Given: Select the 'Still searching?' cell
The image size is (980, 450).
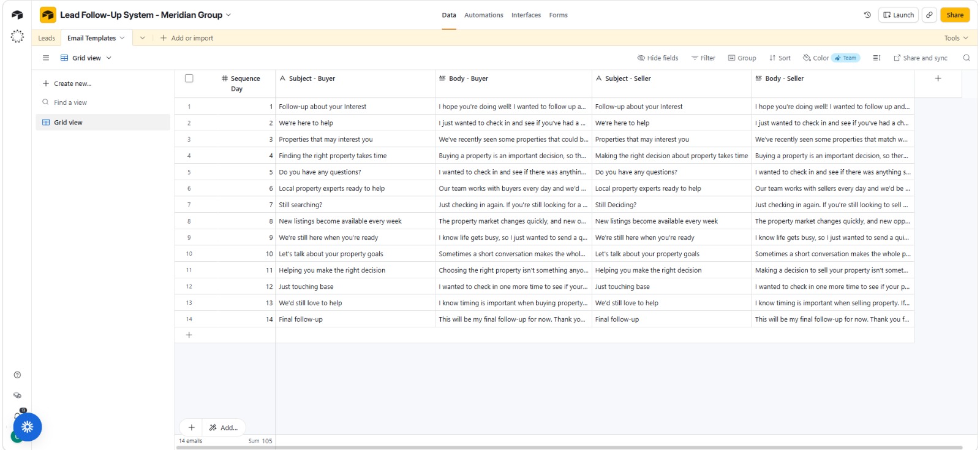Looking at the screenshot, I should pyautogui.click(x=355, y=205).
